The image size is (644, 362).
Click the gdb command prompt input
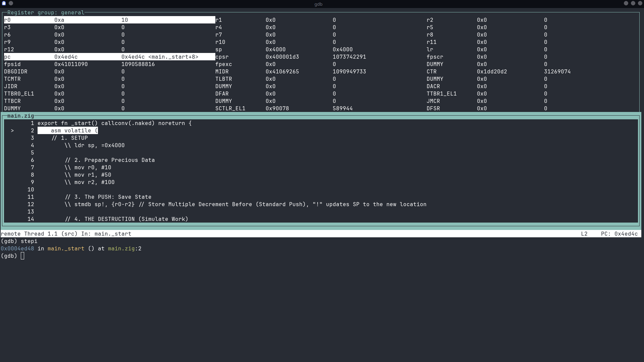click(22, 256)
